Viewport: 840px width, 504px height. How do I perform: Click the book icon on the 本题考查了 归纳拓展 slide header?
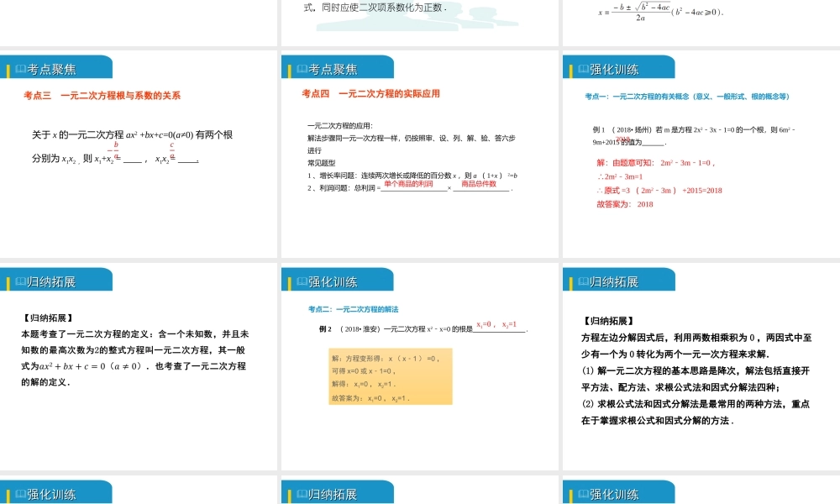tap(20, 281)
